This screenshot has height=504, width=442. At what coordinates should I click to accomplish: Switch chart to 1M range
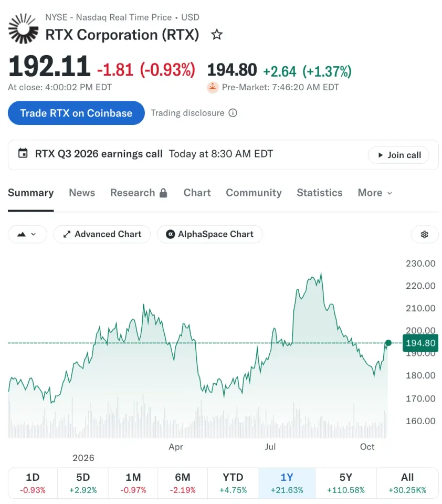tap(133, 483)
